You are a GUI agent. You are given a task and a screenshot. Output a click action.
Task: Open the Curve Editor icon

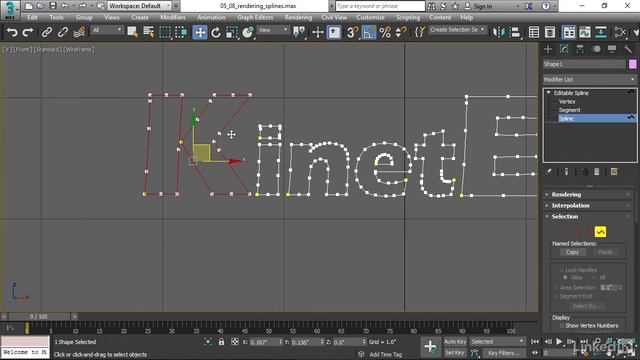[585, 32]
